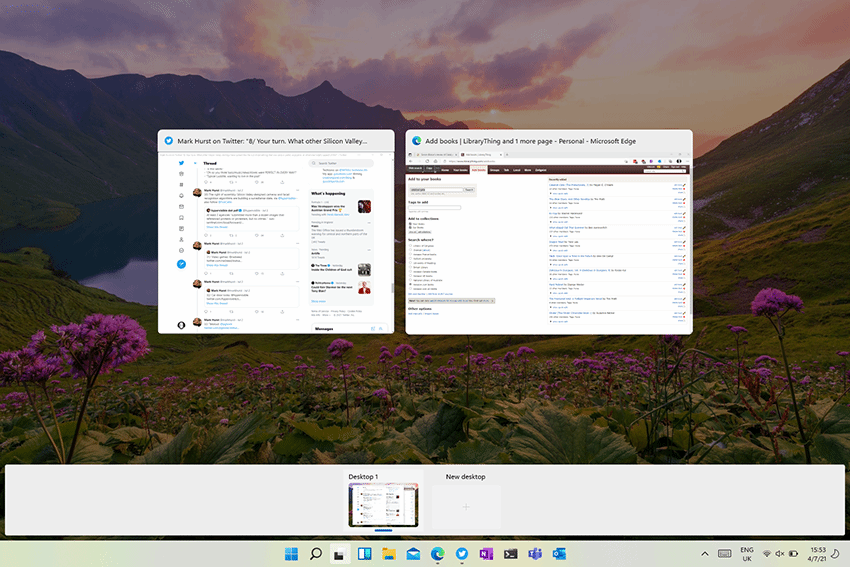Open the ENG UK language switcher

pyautogui.click(x=746, y=553)
